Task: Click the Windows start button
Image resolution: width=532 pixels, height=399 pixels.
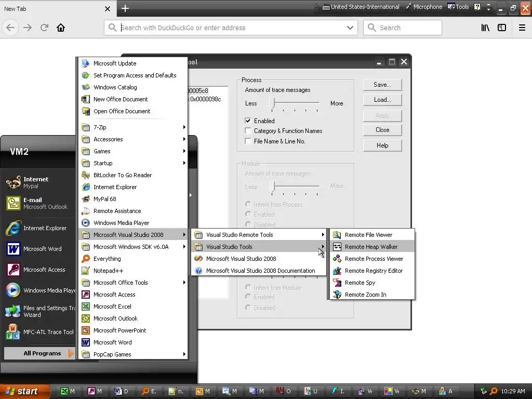Action: [25, 391]
